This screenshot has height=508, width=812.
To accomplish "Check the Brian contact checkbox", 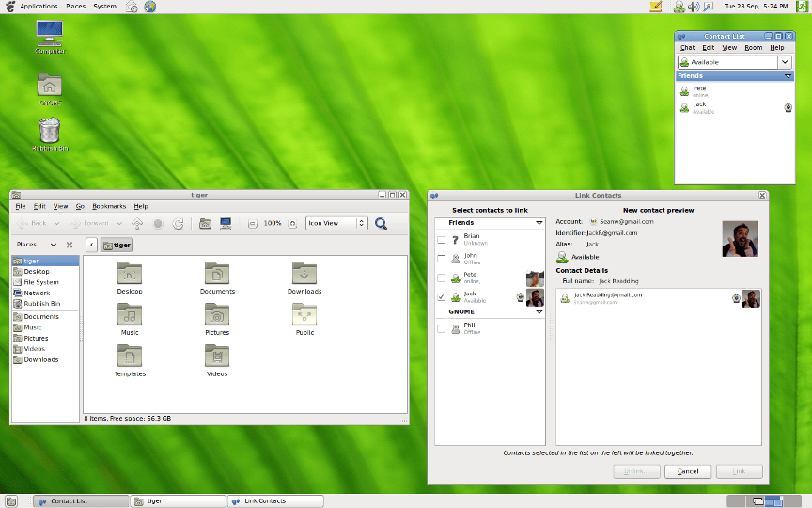I will coord(442,240).
